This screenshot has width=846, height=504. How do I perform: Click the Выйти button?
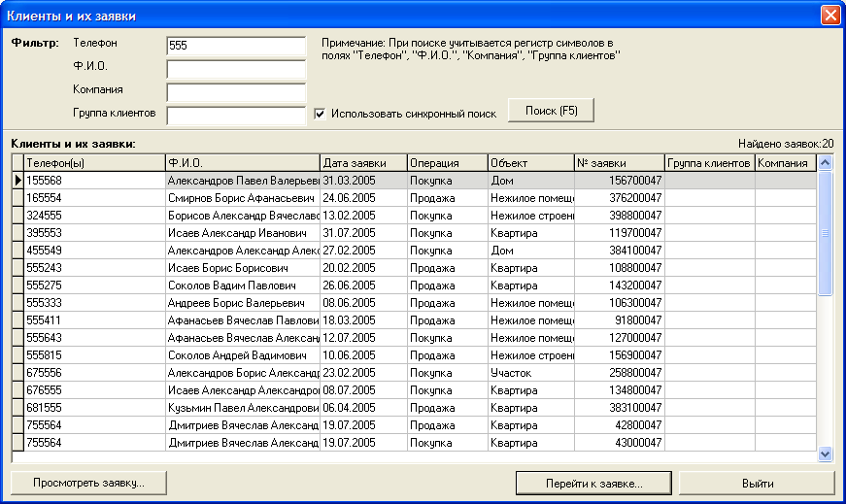pos(757,483)
